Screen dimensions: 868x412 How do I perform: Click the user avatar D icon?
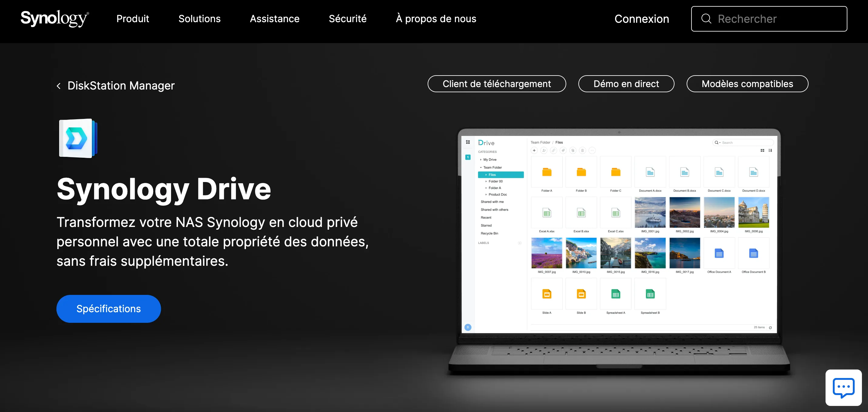tap(468, 327)
